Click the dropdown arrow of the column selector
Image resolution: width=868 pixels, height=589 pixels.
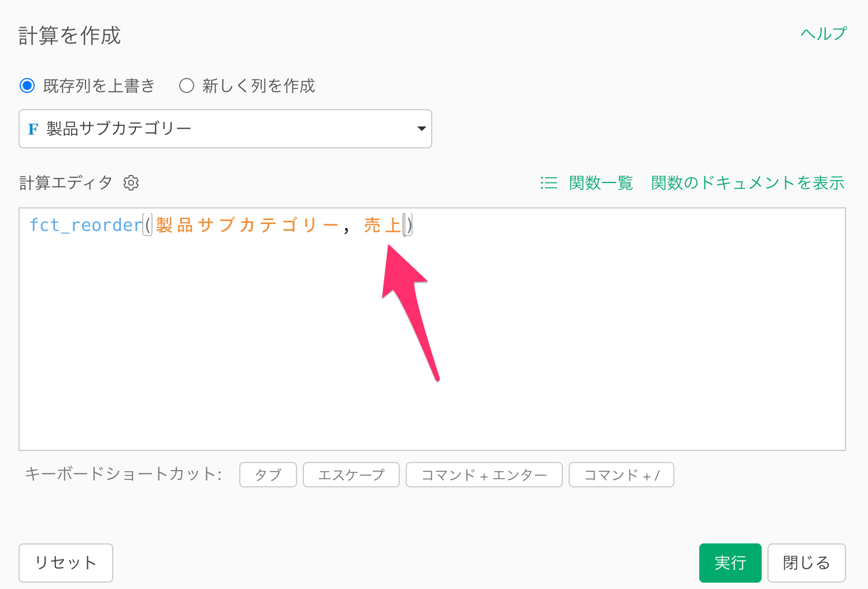[x=421, y=129]
